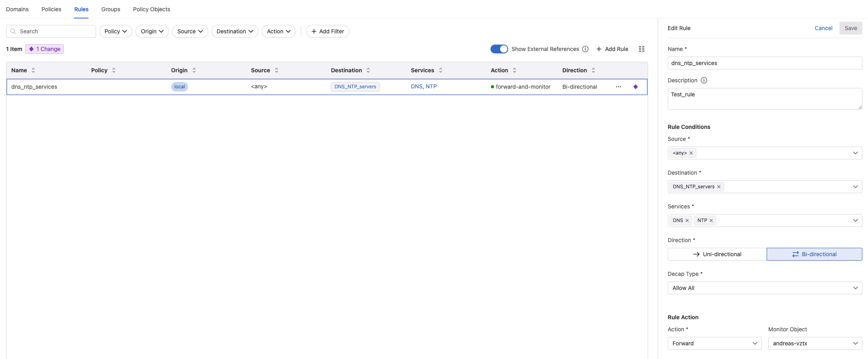Select Uni-directional direction option
This screenshot has width=868, height=359.
tap(717, 254)
